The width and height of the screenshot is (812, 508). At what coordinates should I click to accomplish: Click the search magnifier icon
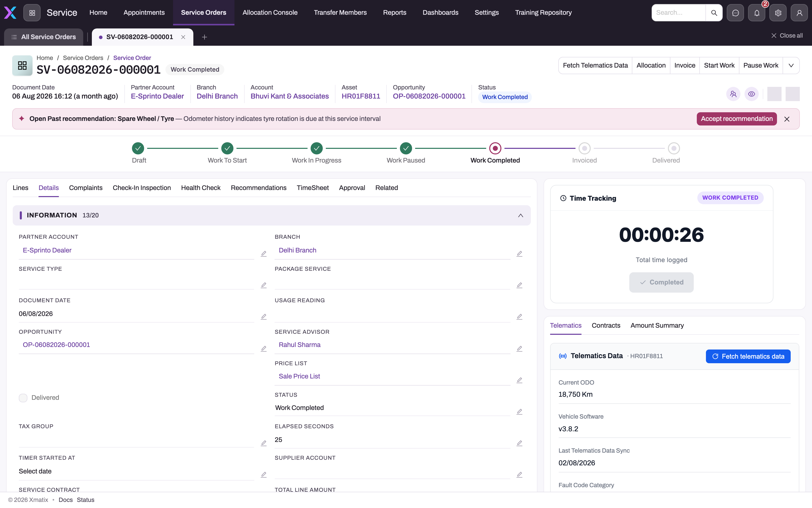coord(714,13)
